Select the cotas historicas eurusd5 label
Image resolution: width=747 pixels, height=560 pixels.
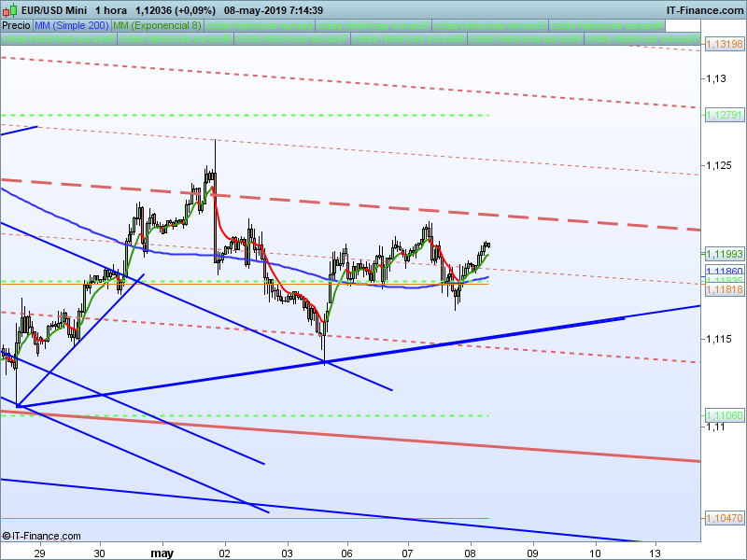pos(59,38)
